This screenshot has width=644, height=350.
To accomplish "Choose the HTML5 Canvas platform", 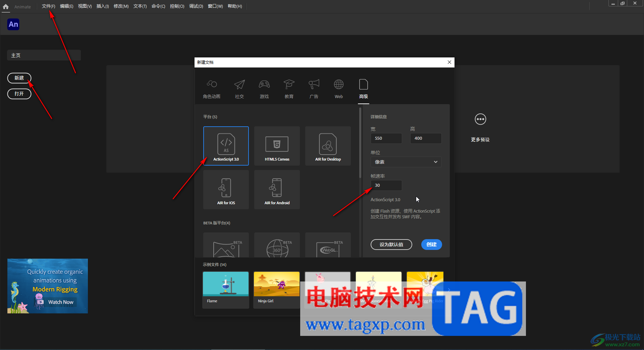I will 277,146.
